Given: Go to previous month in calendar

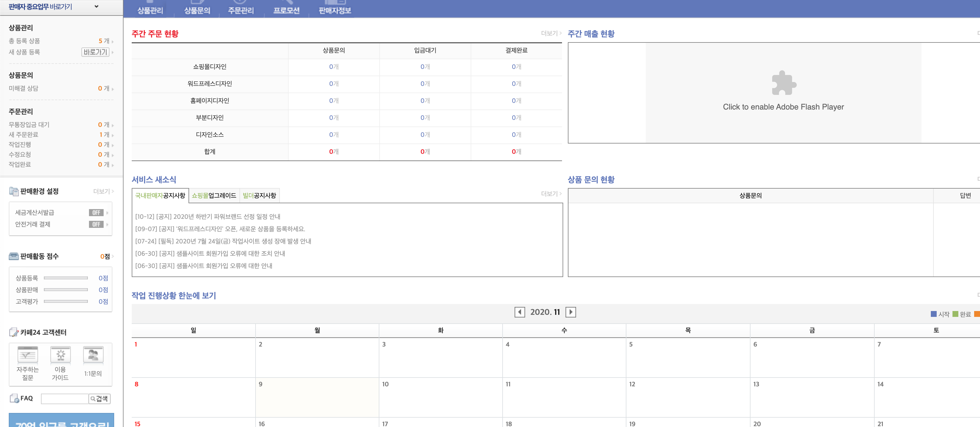Looking at the screenshot, I should click(x=519, y=312).
